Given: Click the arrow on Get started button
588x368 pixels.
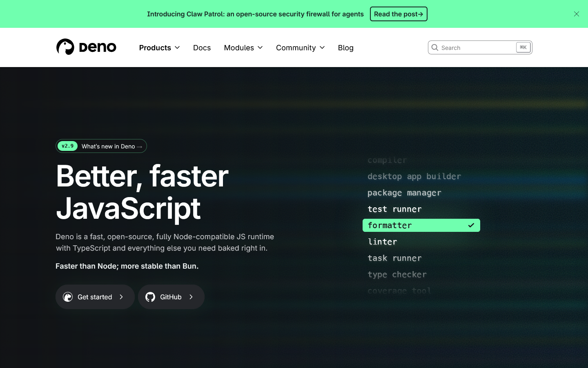Looking at the screenshot, I should tap(121, 297).
